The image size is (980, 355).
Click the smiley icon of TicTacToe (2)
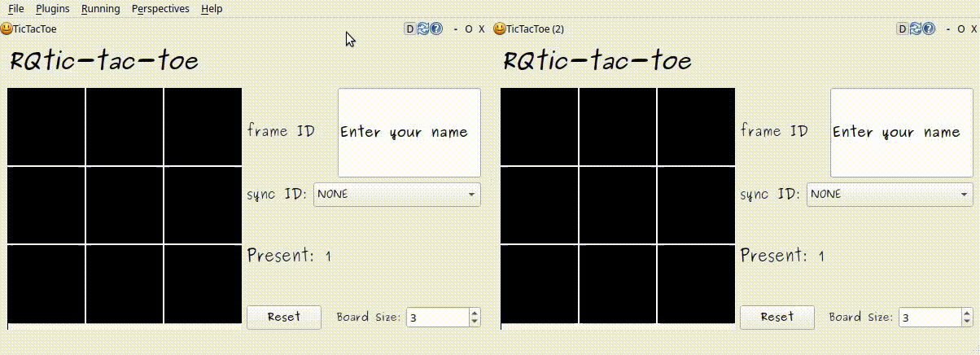(499, 28)
